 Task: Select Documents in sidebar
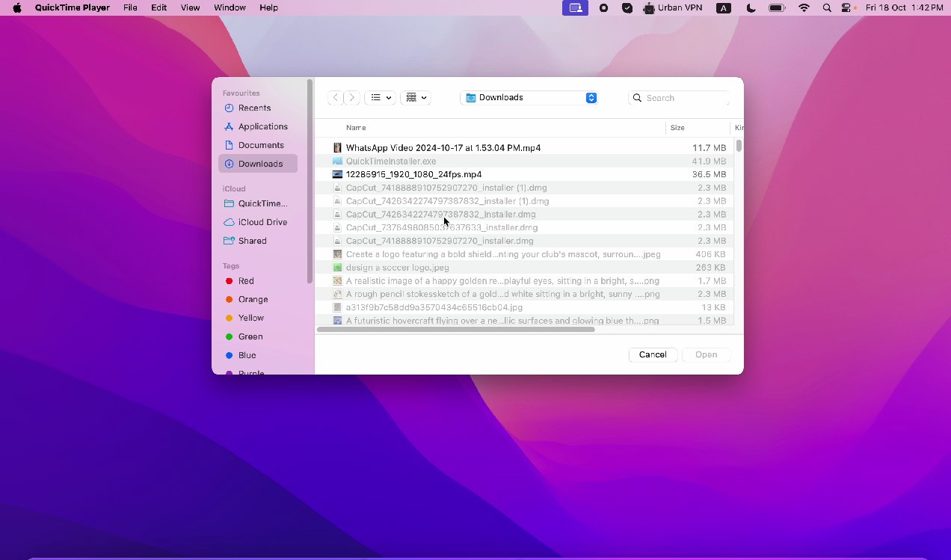(x=258, y=145)
